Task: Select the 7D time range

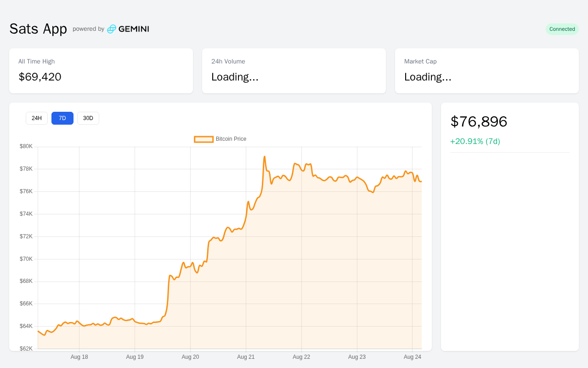Action: 62,118
